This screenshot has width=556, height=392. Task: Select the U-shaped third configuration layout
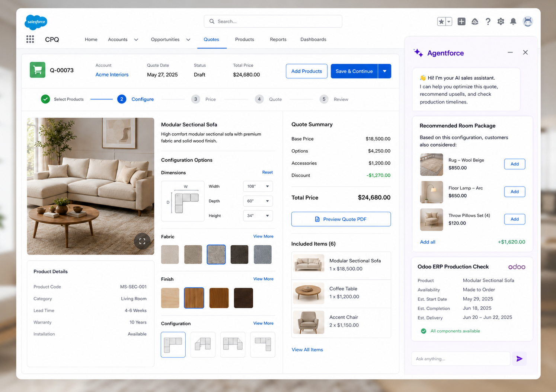pyautogui.click(x=233, y=345)
